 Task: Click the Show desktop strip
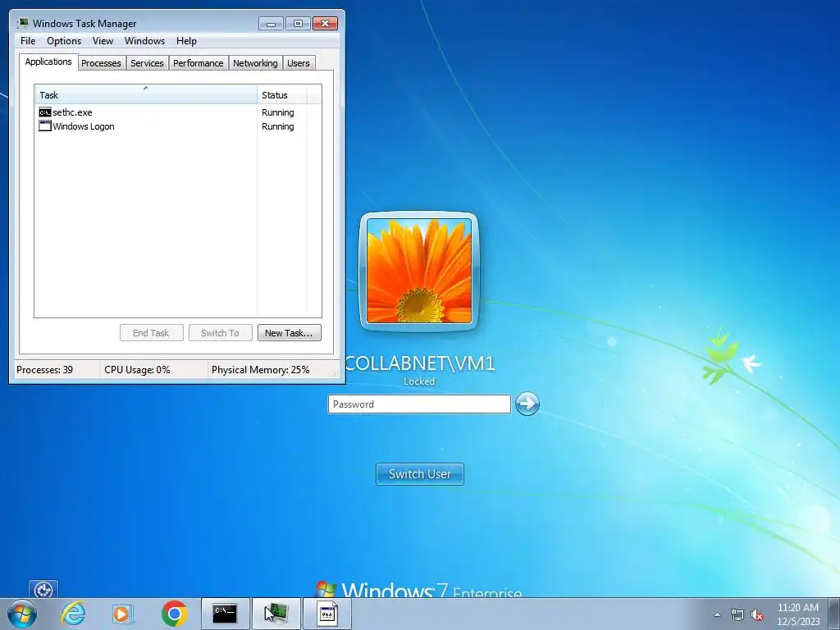click(x=834, y=614)
